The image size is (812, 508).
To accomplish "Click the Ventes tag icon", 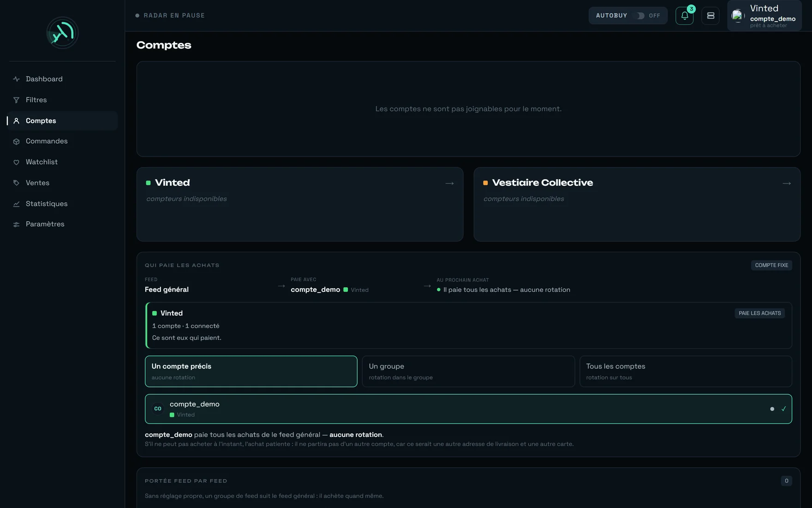I will [16, 183].
